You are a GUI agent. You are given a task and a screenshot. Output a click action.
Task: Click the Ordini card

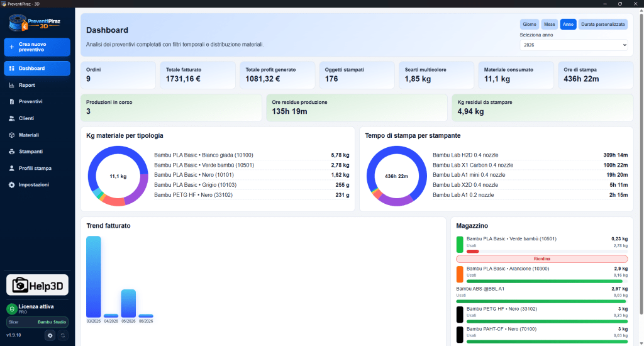(118, 75)
